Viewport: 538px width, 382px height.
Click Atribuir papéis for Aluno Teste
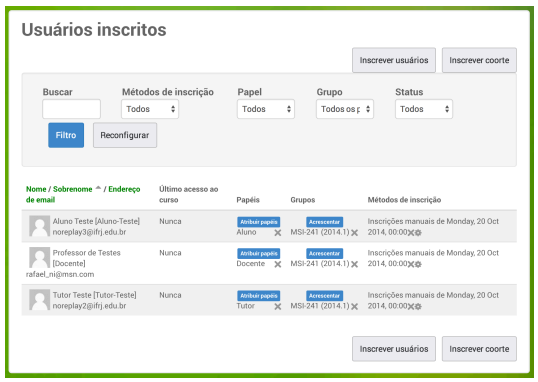coord(259,222)
